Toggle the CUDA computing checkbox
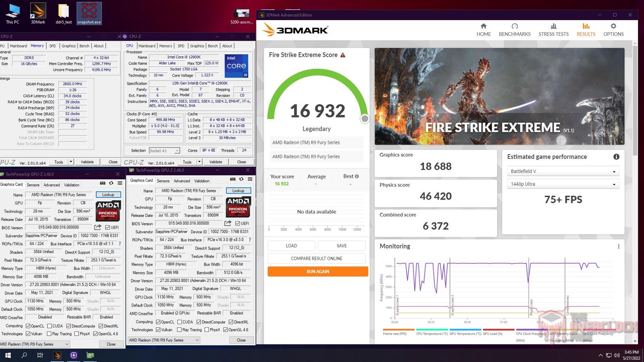Image resolution: width=644 pixels, height=362 pixels. tap(180, 322)
